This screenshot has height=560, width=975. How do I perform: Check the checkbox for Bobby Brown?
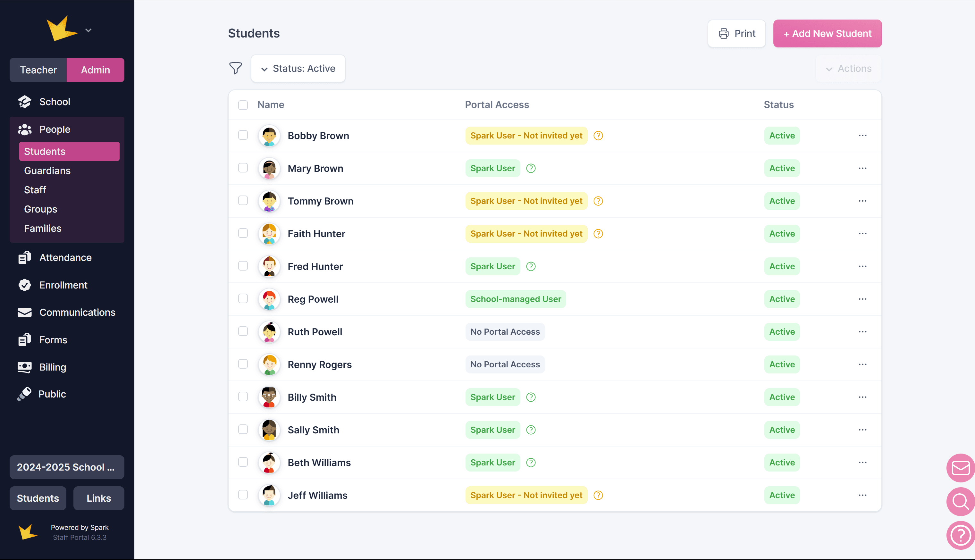tap(243, 135)
